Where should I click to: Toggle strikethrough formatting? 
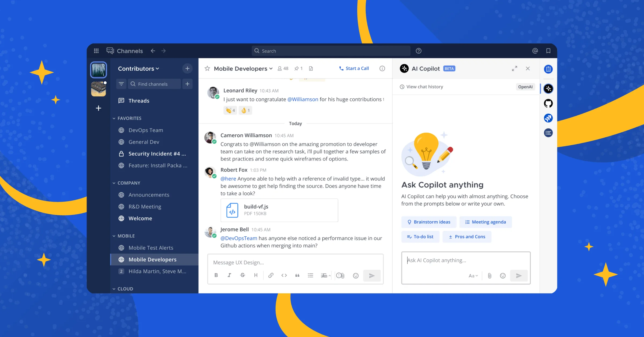click(243, 275)
